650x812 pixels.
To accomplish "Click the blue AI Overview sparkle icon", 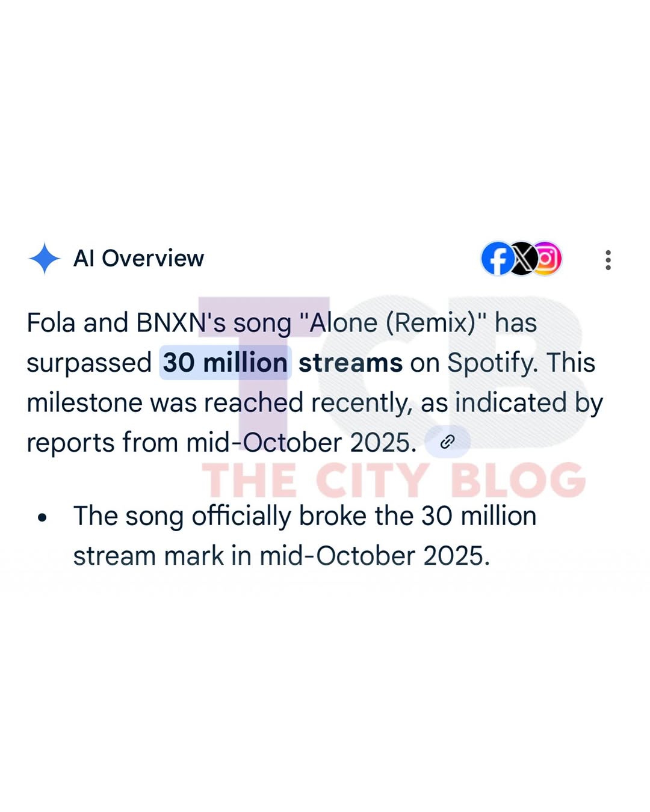I will point(44,259).
